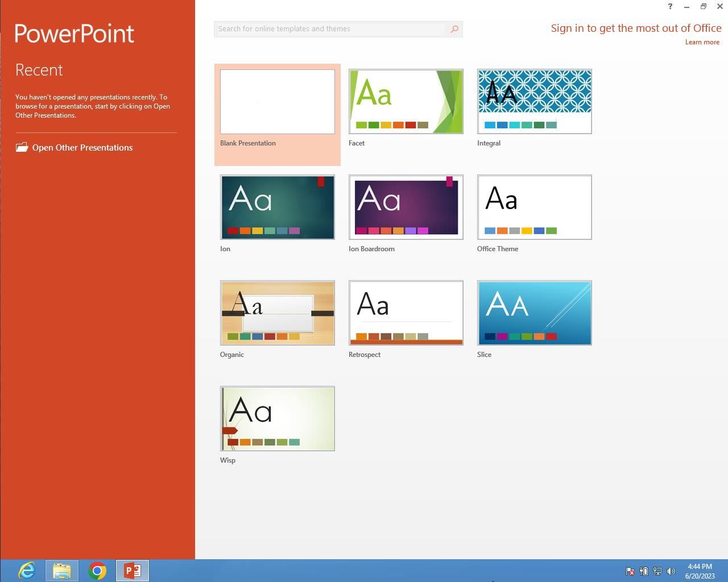The height and width of the screenshot is (582, 728).
Task: Click the Learn more link
Action: click(702, 42)
